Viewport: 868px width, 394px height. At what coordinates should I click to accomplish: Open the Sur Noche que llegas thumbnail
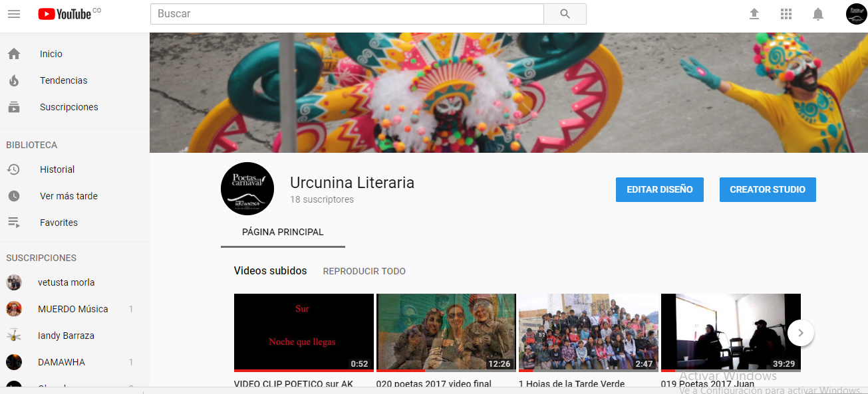point(304,332)
